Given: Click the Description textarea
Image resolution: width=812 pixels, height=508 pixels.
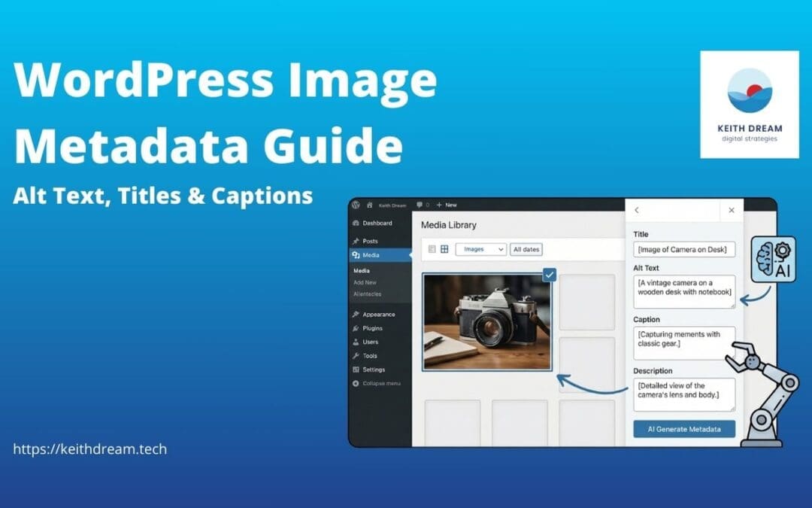Looking at the screenshot, I should point(684,394).
